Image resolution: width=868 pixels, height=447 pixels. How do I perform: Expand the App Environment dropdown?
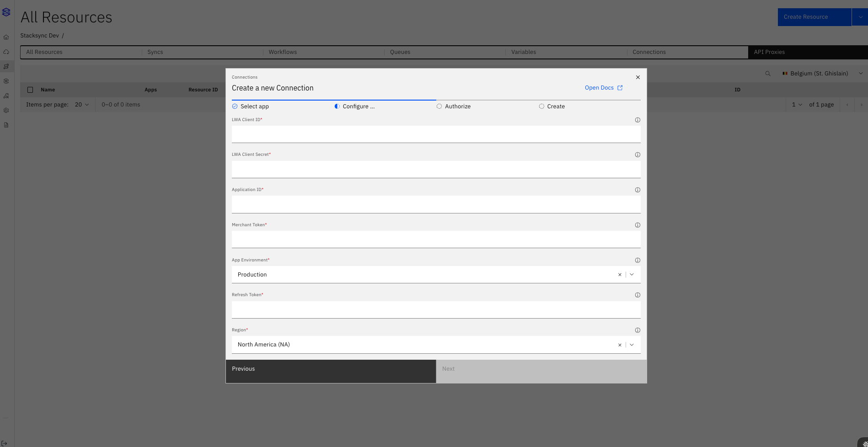pos(632,275)
